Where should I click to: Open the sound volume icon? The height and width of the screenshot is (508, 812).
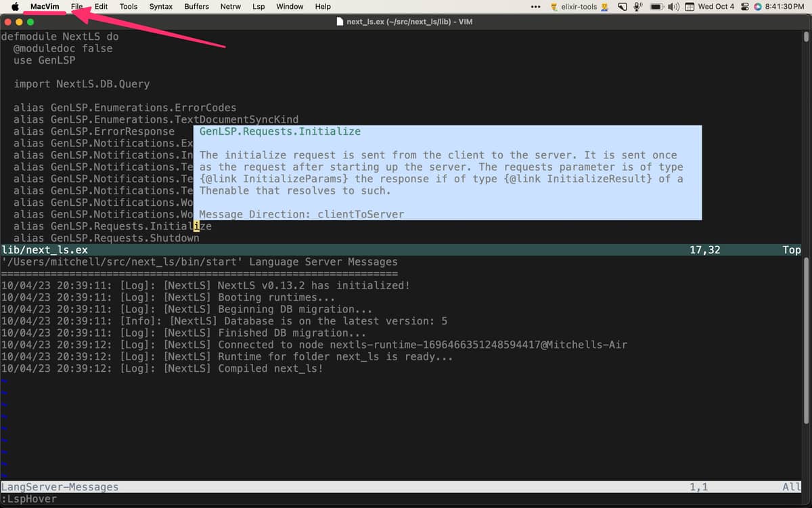coord(674,7)
